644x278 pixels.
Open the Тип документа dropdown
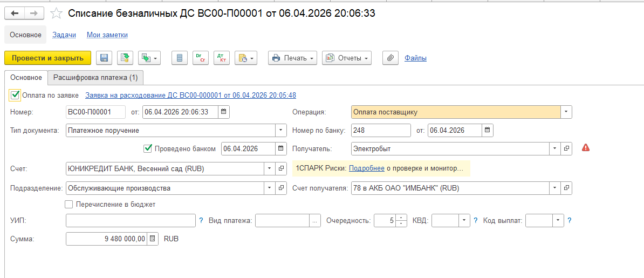coord(280,130)
